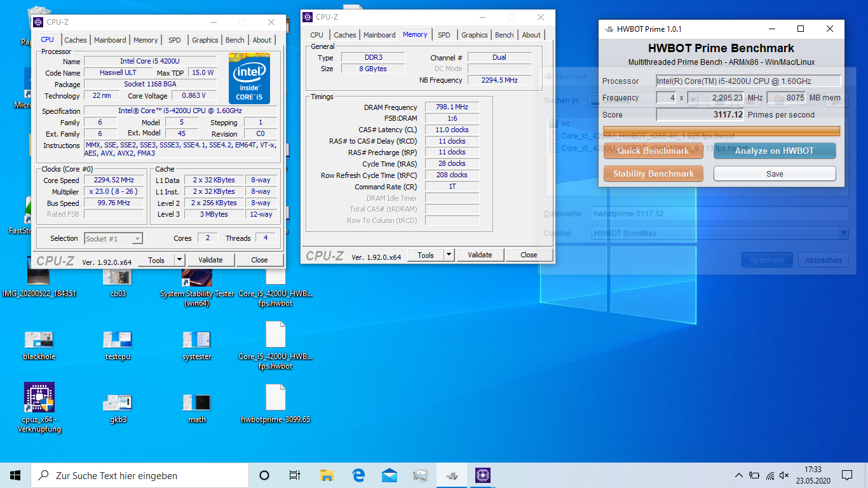This screenshot has width=868, height=488.
Task: Click Close button in Memory CPU-Z window
Action: 529,255
